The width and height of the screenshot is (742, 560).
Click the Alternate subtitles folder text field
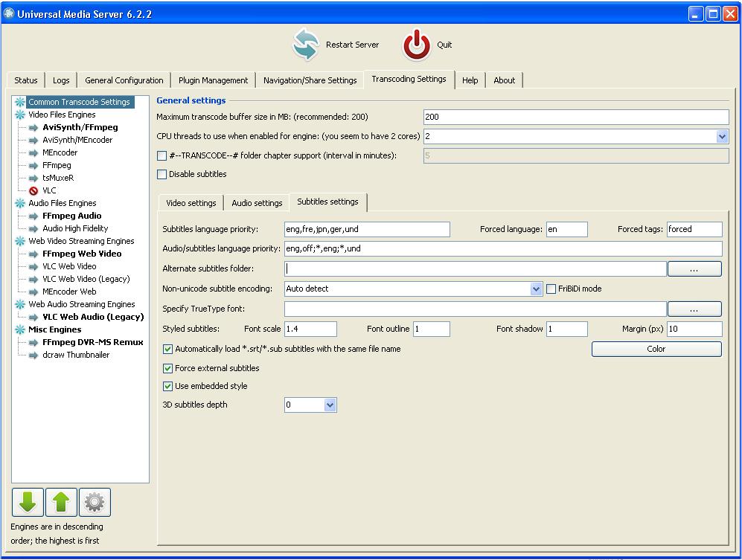(475, 268)
